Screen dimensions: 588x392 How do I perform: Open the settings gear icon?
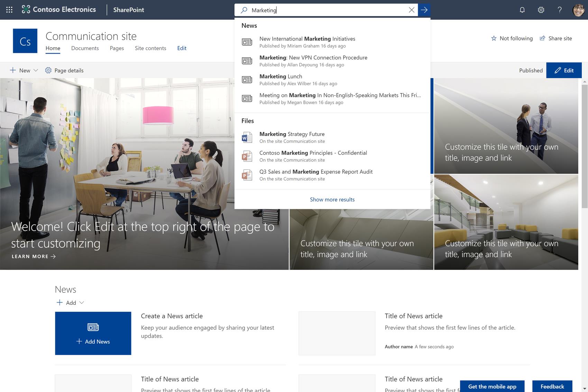pyautogui.click(x=541, y=10)
